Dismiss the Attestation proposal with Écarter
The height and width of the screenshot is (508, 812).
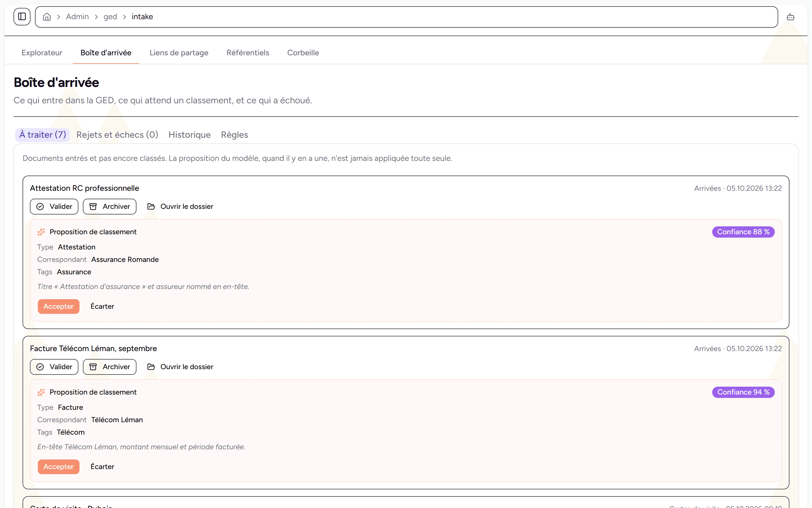coord(102,306)
